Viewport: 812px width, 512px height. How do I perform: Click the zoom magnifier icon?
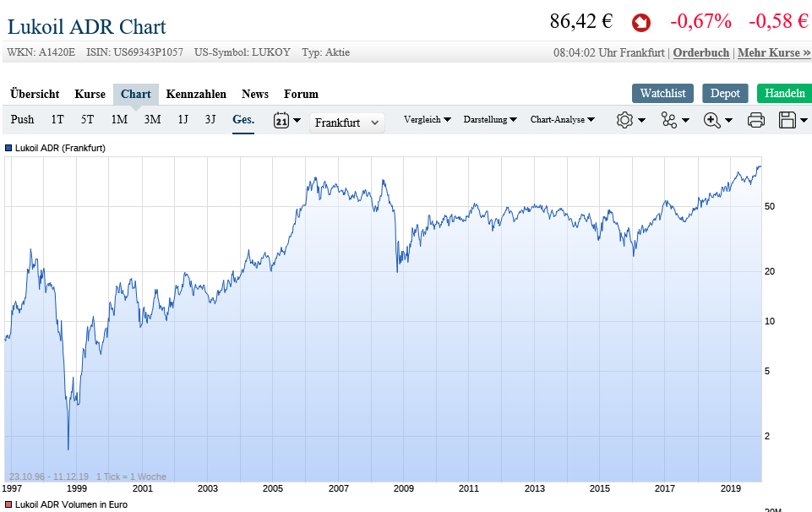coord(712,120)
